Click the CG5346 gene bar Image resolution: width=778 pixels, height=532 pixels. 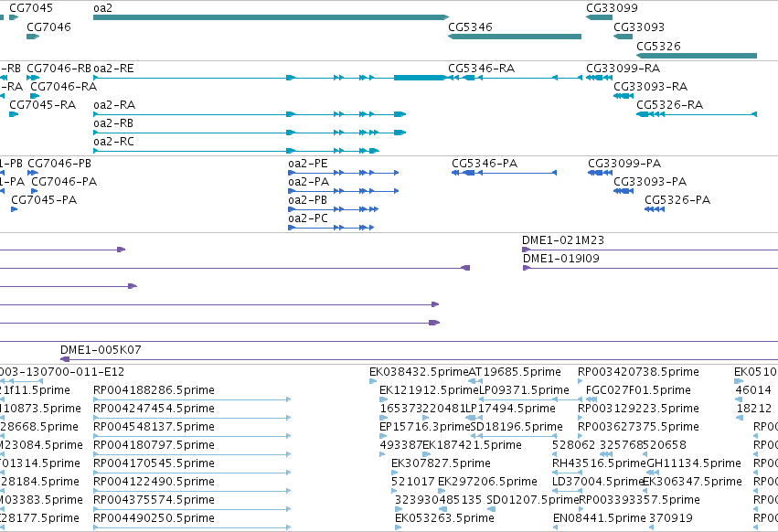point(515,37)
